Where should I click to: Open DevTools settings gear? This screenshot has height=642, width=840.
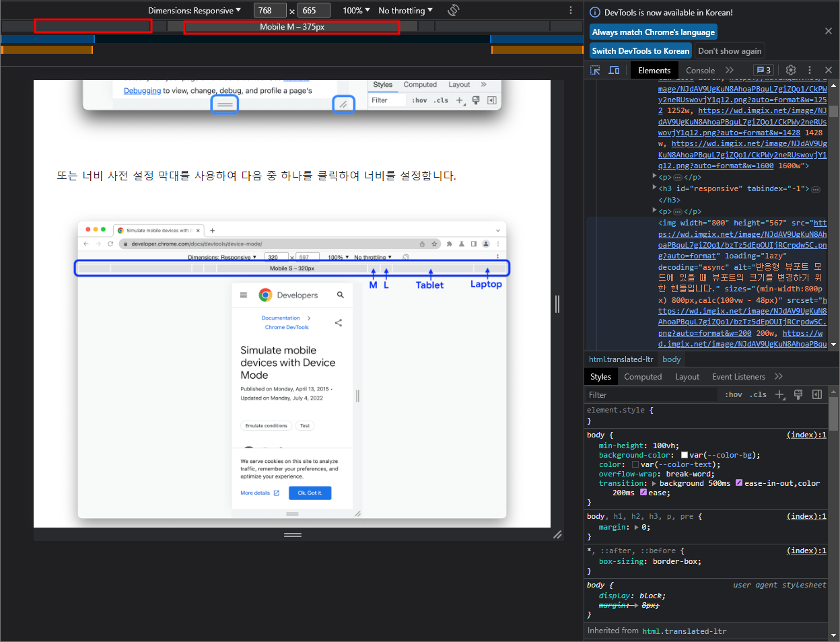pos(791,70)
